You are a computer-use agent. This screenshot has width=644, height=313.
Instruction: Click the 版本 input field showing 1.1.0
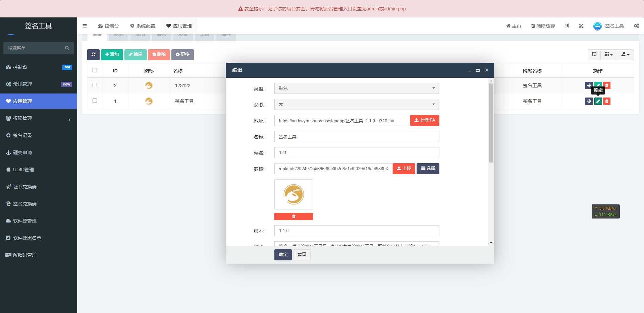pos(357,231)
